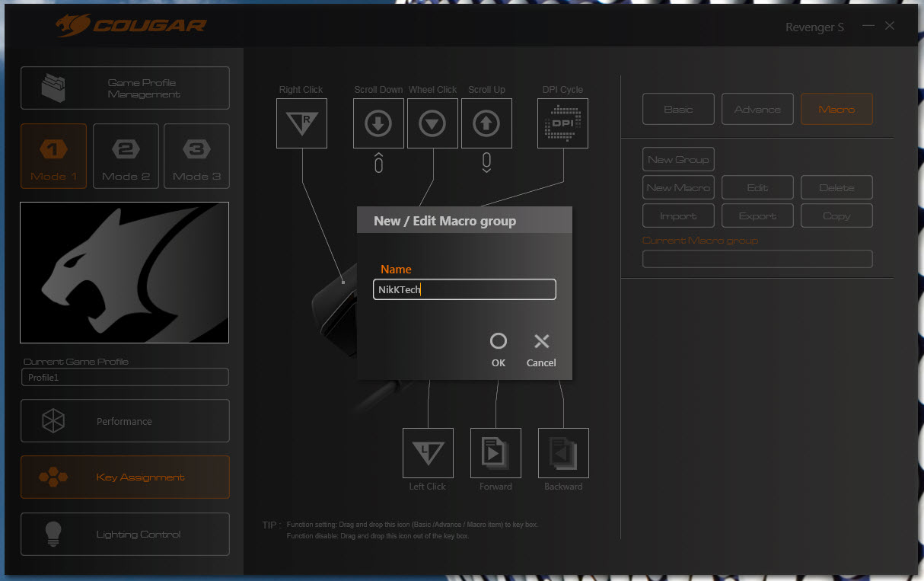
Task: Click the Cougar logo in header
Action: (130, 26)
